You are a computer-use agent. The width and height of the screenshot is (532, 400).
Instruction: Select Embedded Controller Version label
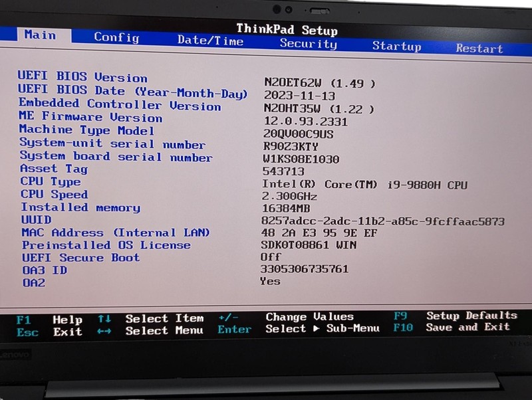[120, 104]
